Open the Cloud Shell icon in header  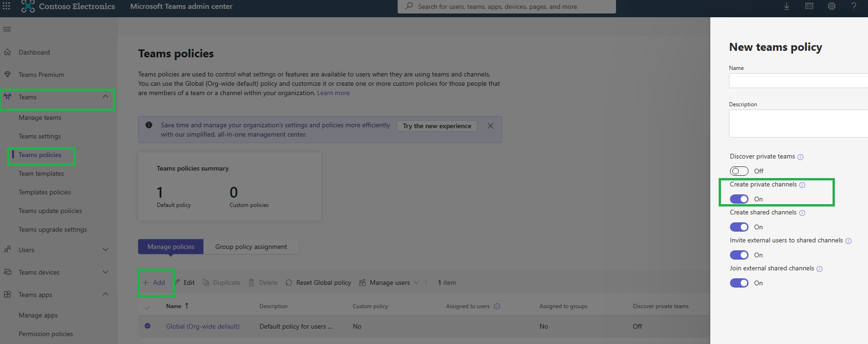809,6
